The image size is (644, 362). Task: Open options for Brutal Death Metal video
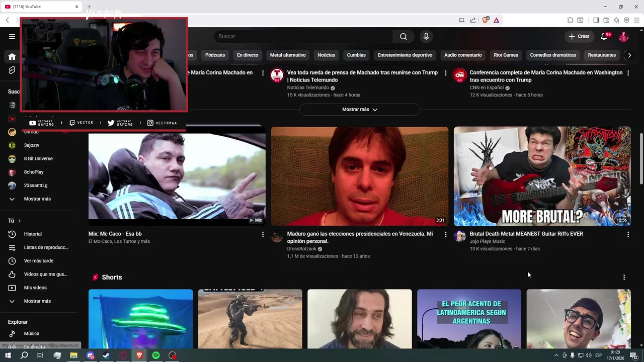tap(628, 234)
